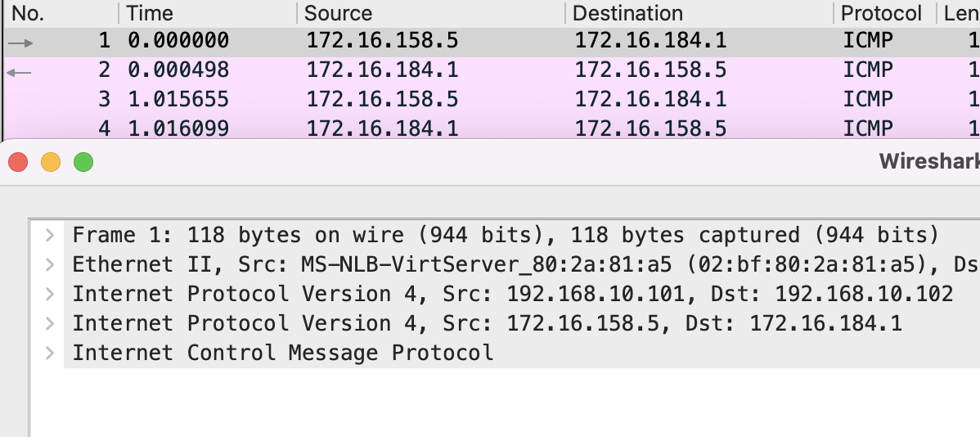
Task: Click the request arrow icon on packet 1
Action: 20,43
